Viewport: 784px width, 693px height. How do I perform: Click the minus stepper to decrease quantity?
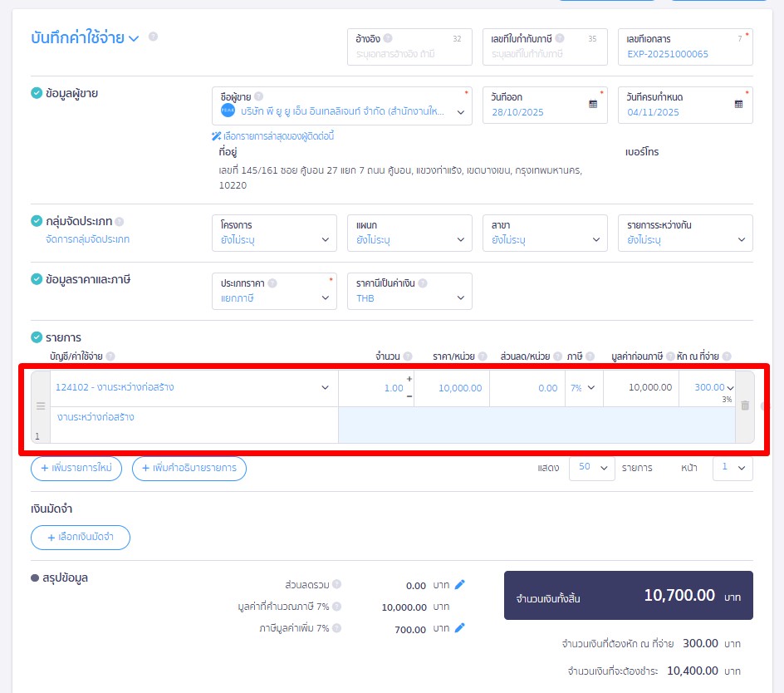click(x=409, y=396)
